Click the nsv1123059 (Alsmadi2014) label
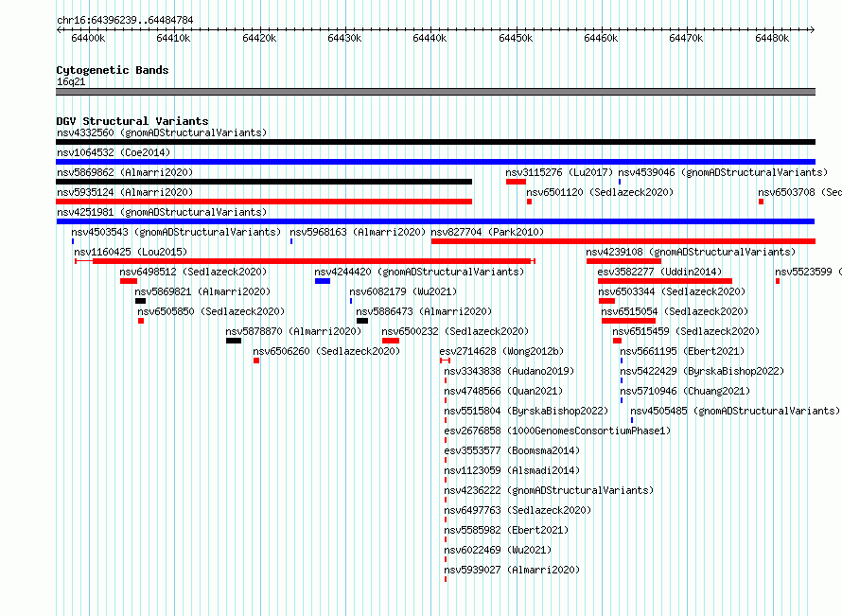Screen dimensions: 842x616 coord(512,470)
